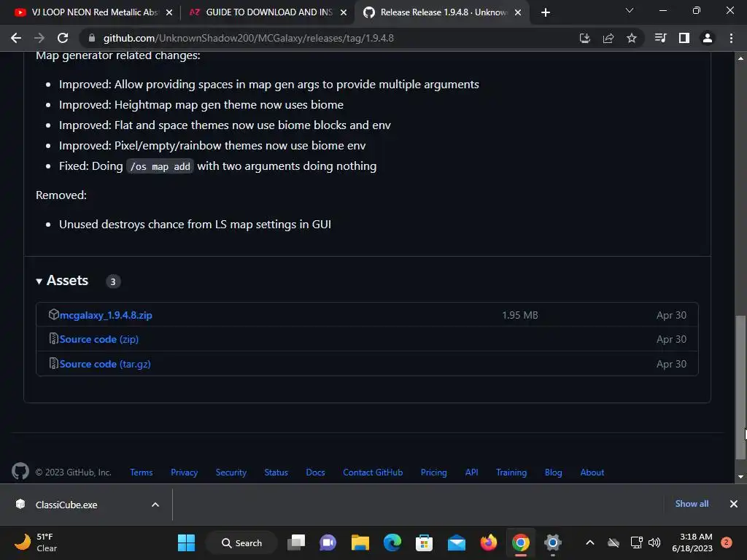
Task: Open Contact GitHub footer link
Action: [x=373, y=472]
